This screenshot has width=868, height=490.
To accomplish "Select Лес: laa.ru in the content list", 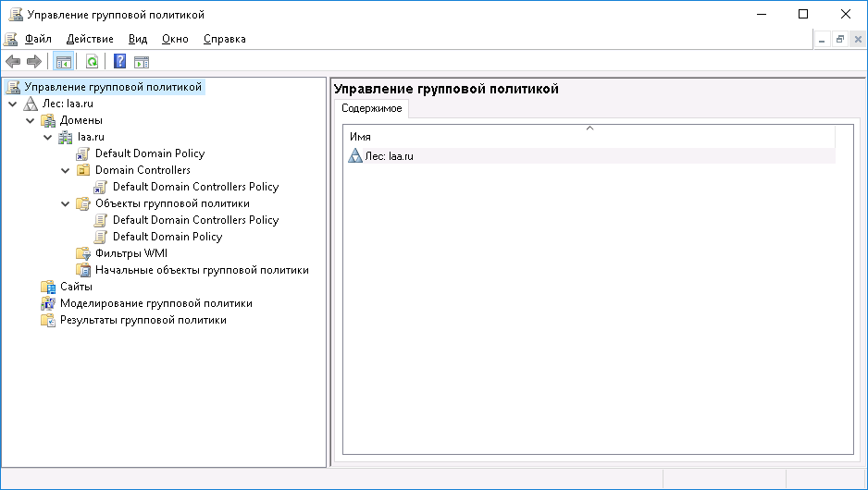I will pyautogui.click(x=388, y=156).
